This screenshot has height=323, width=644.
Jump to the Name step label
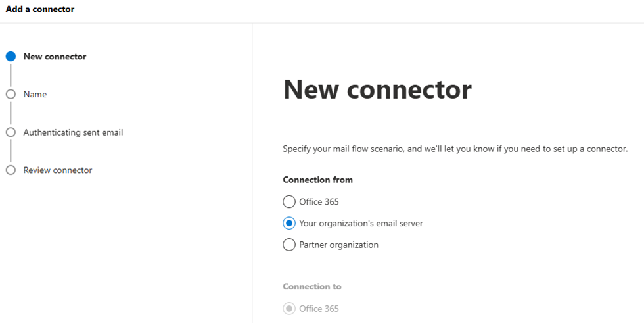point(35,94)
